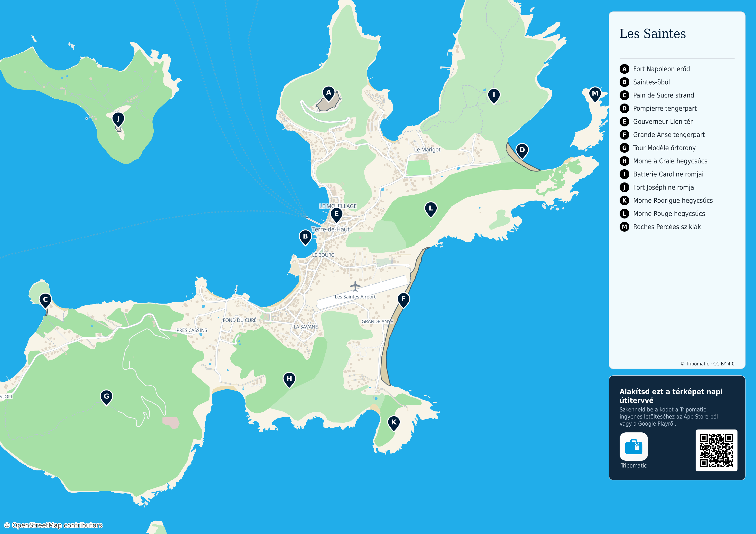Viewport: 756px width, 534px height.
Task: Select map pin K at Morne Rodrigue
Action: tap(394, 423)
